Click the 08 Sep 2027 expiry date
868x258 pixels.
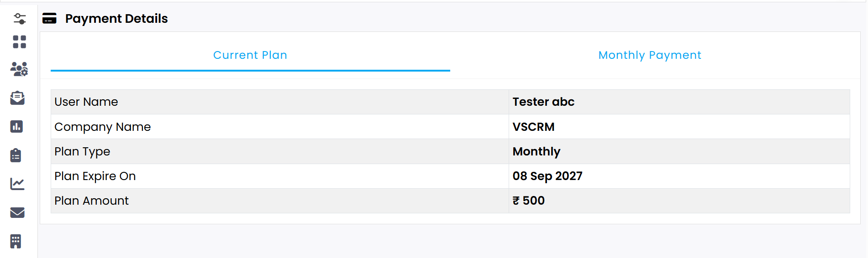point(547,176)
